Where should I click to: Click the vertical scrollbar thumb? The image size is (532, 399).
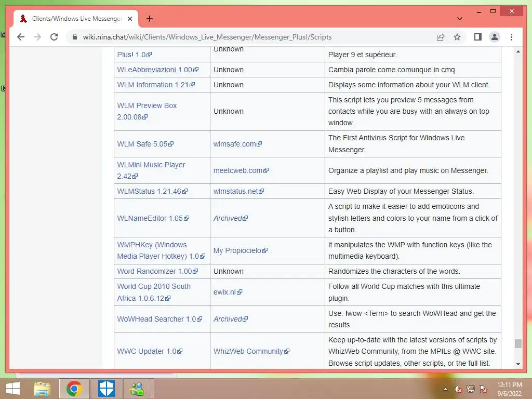point(518,344)
